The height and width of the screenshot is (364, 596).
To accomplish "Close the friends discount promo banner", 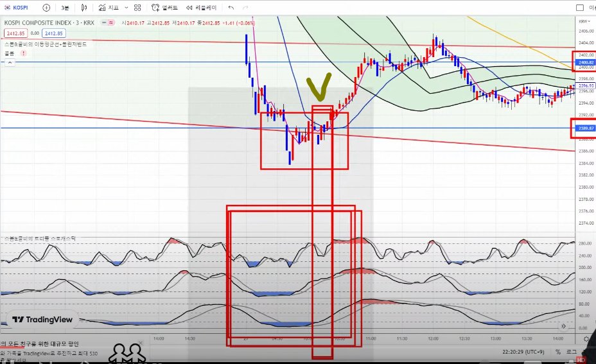I will [140, 343].
